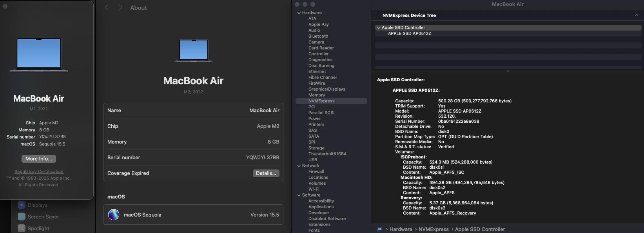
Task: Select Firewall under Network
Action: 316,171
